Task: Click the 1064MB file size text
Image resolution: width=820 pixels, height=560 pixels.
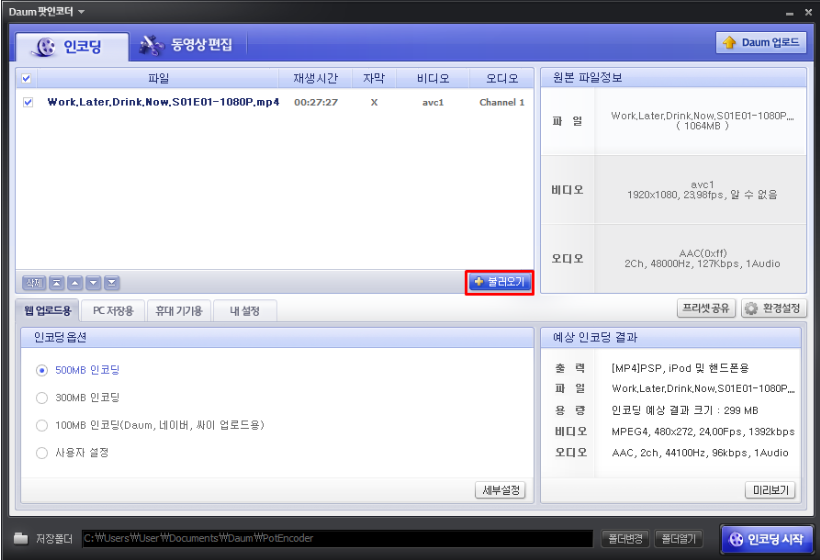Action: (702, 126)
